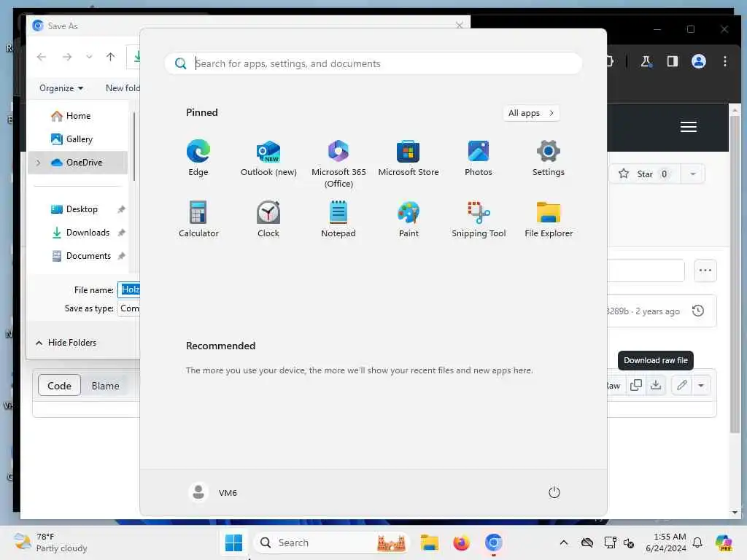Click the Windows Start button on taskbar

tap(233, 542)
